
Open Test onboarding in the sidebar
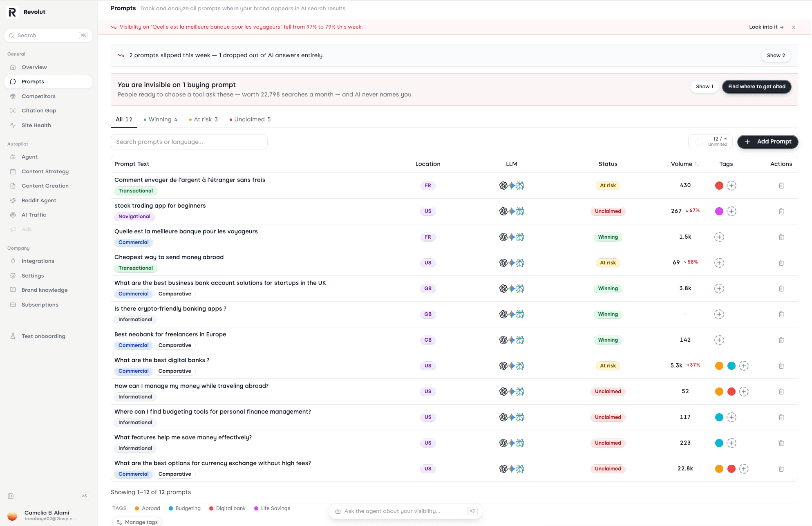[48, 336]
